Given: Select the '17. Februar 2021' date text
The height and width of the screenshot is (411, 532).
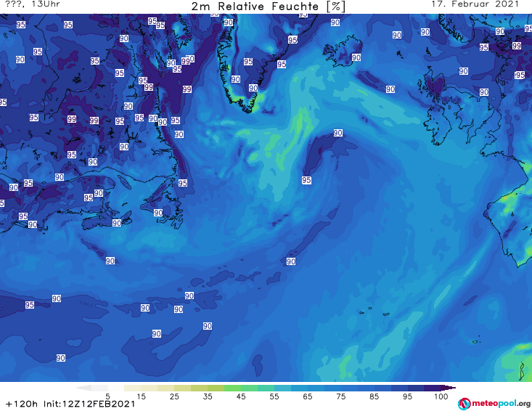Looking at the screenshot, I should coord(475,4).
